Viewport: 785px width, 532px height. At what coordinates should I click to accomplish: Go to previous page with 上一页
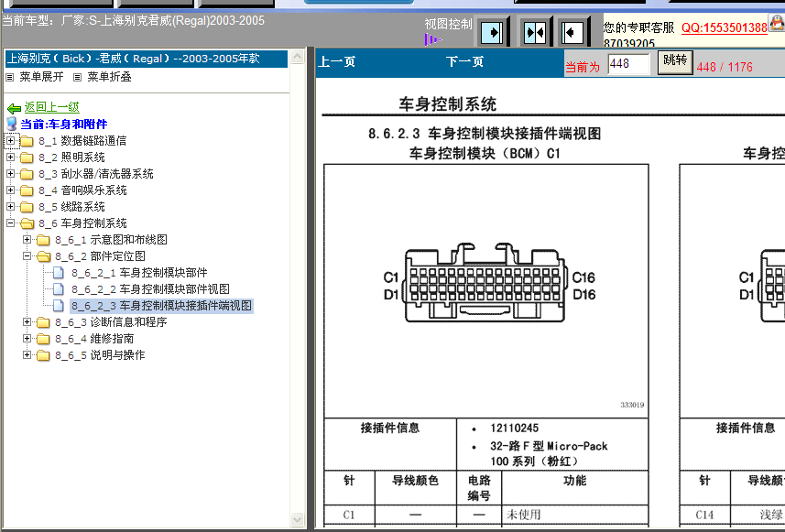(337, 62)
